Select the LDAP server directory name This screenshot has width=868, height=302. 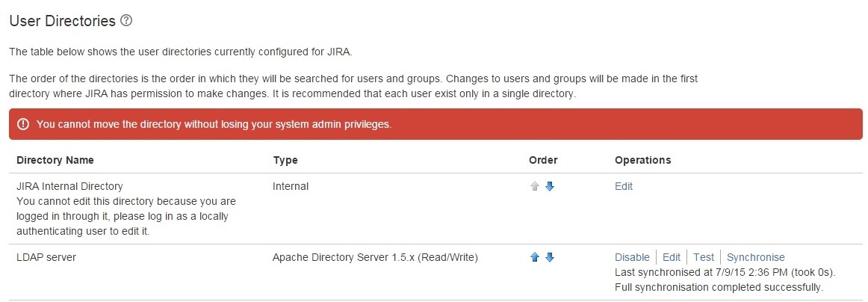tap(46, 257)
